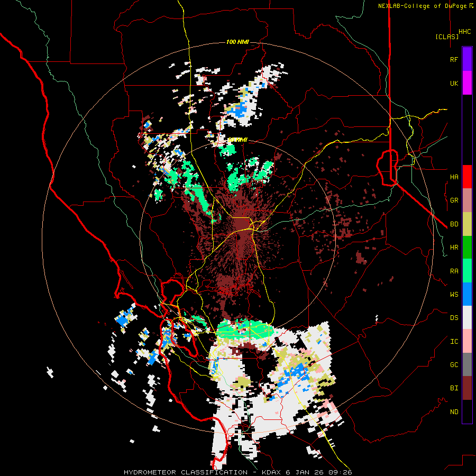Screen dimensions: 476x476
Task: Click the RF purple legend swatch
Action: coord(467,59)
